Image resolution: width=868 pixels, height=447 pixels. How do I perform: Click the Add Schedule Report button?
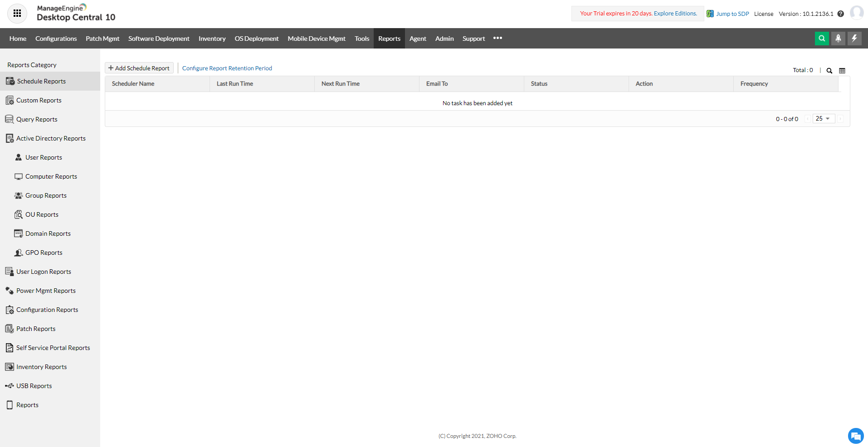coord(139,68)
